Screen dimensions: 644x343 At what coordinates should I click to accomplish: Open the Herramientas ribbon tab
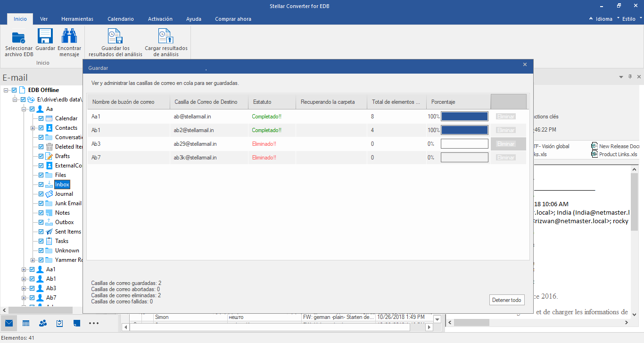[x=77, y=19]
